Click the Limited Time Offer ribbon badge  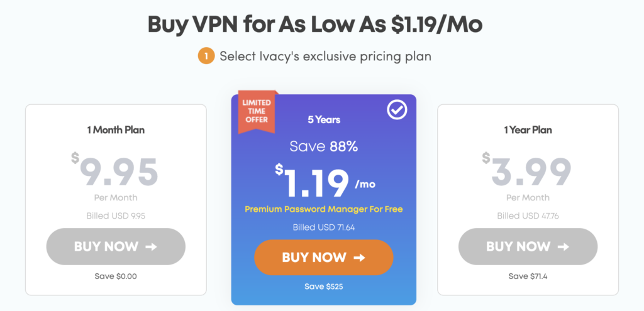pos(257,111)
